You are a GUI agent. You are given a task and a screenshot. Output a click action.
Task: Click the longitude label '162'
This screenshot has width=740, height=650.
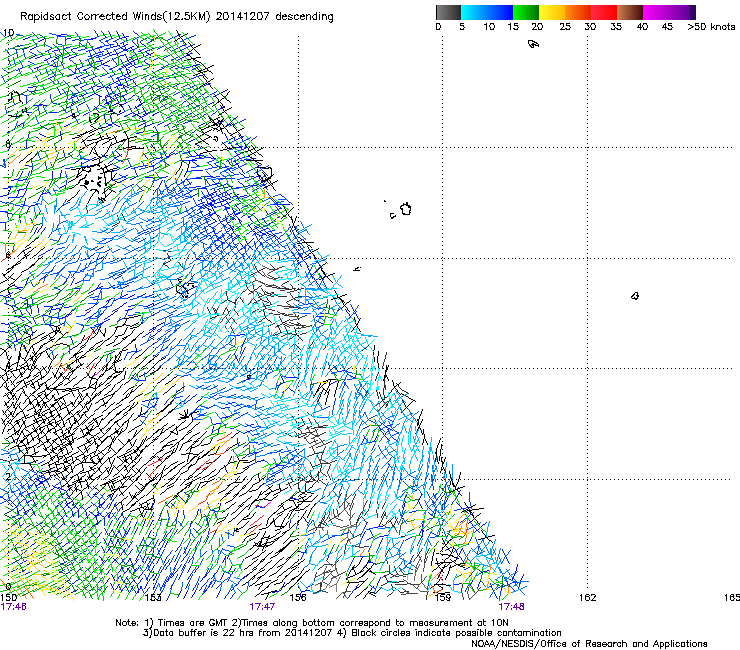(588, 598)
